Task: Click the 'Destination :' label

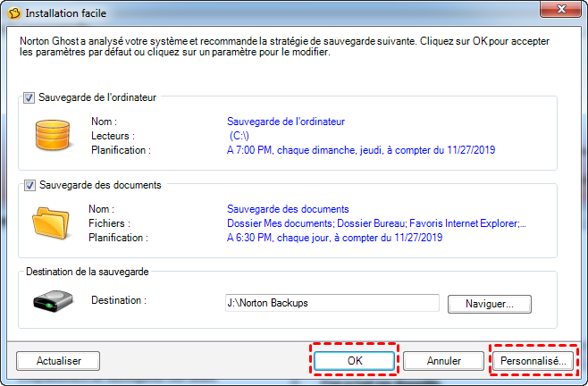Action: [119, 300]
